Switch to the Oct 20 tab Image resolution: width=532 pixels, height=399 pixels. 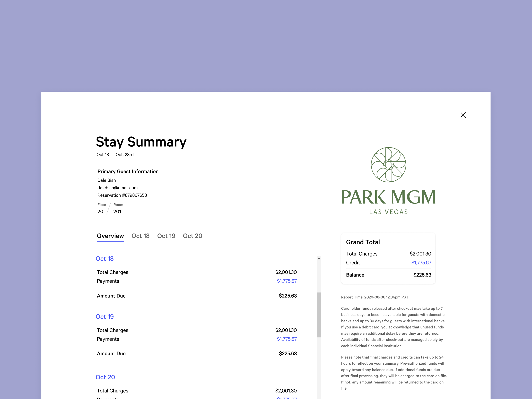[193, 236]
